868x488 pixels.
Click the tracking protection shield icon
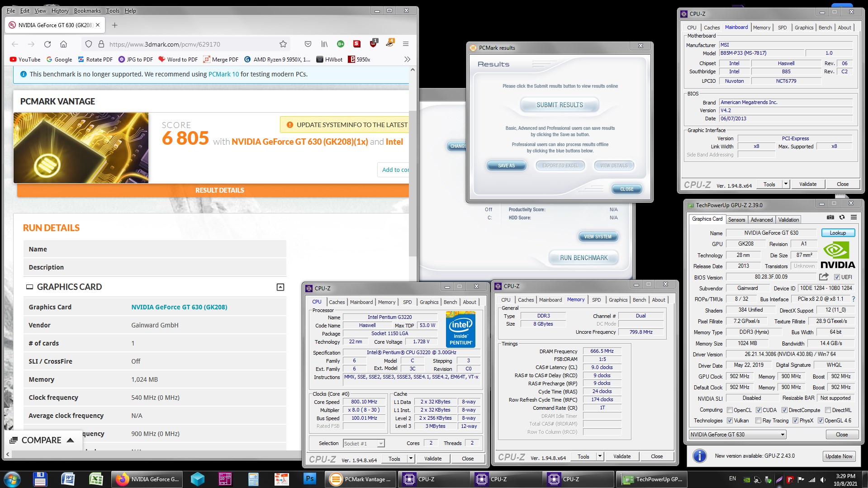coord(89,44)
